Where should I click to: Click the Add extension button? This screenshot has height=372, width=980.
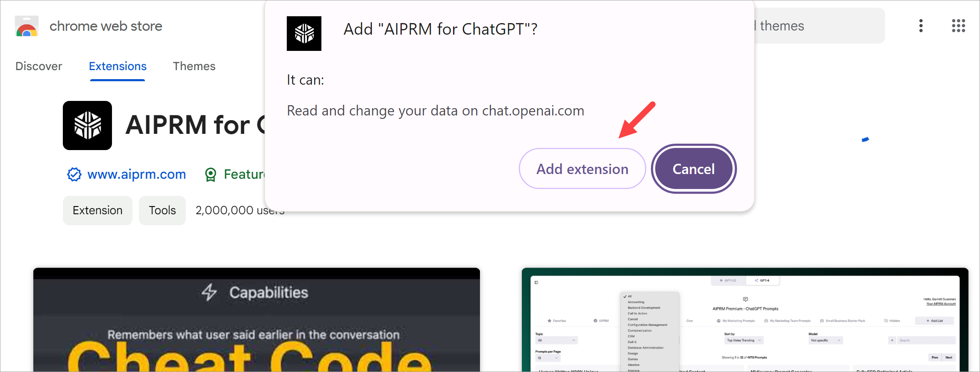(582, 168)
